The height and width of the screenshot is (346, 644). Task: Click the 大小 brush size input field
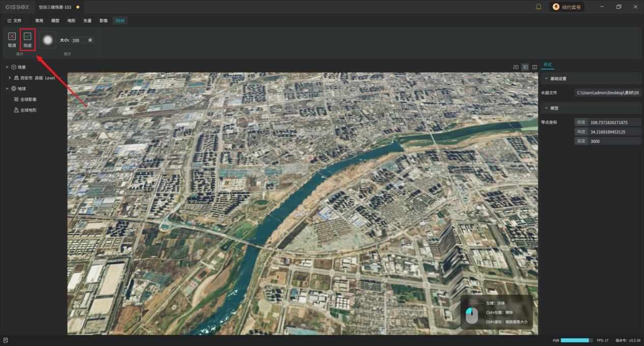[x=82, y=40]
